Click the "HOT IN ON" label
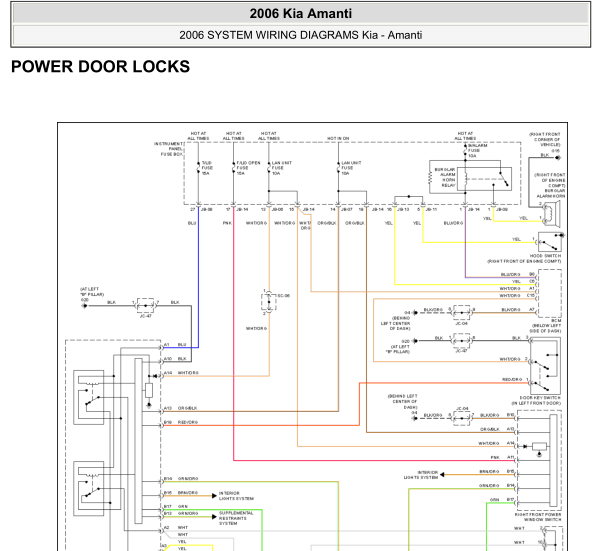Viewport: 601px width, 551px height. [338, 138]
